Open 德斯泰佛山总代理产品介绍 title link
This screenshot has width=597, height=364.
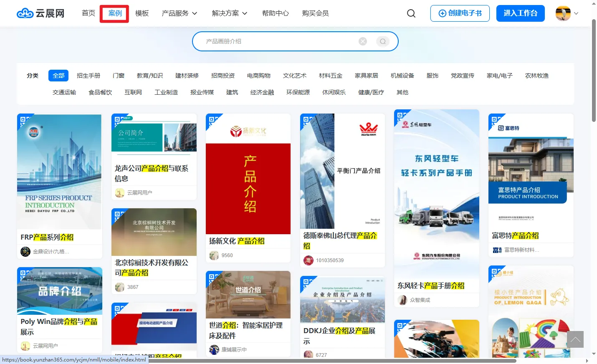(x=340, y=241)
